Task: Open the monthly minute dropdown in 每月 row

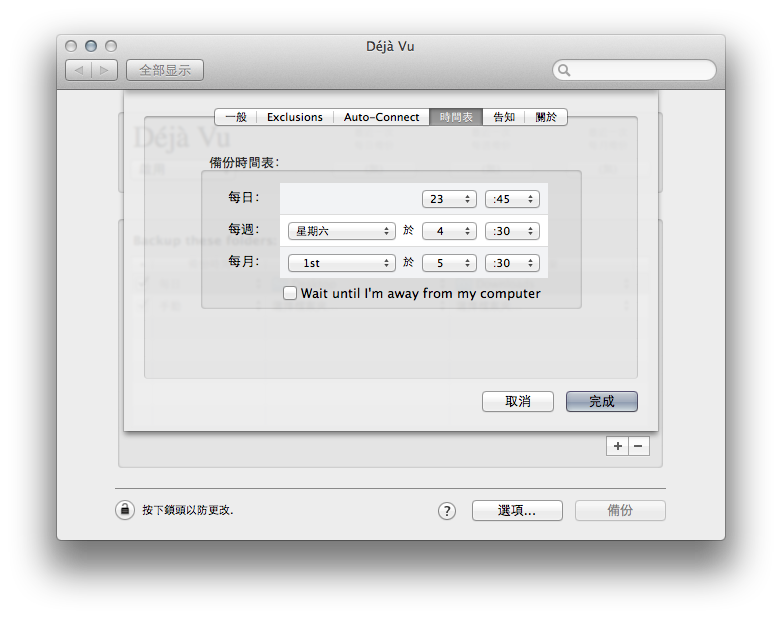Action: (512, 263)
